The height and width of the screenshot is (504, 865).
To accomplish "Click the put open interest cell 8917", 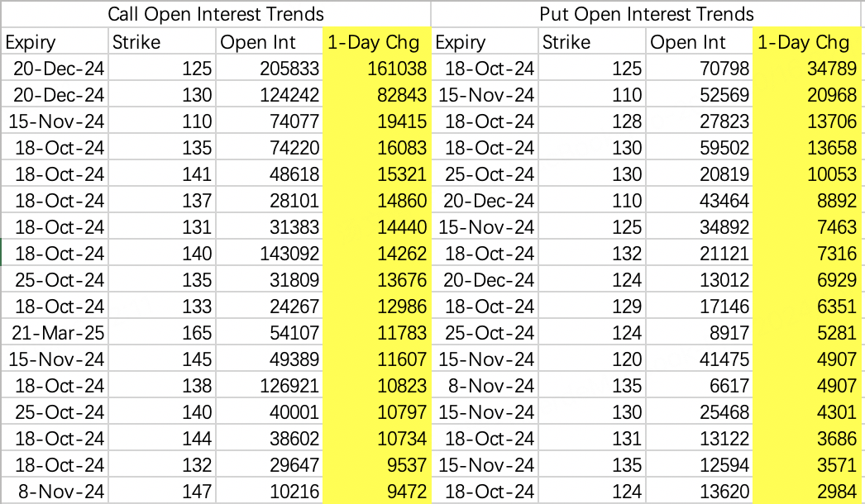I will (699, 332).
